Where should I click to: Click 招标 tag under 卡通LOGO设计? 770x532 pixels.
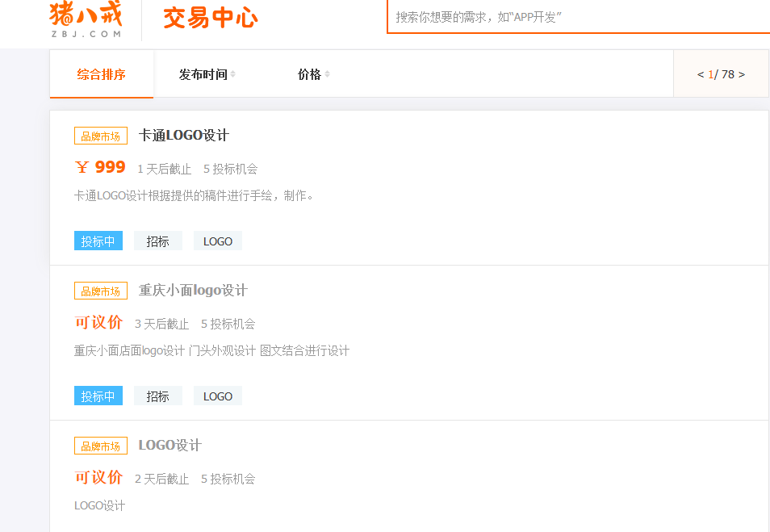pos(158,241)
